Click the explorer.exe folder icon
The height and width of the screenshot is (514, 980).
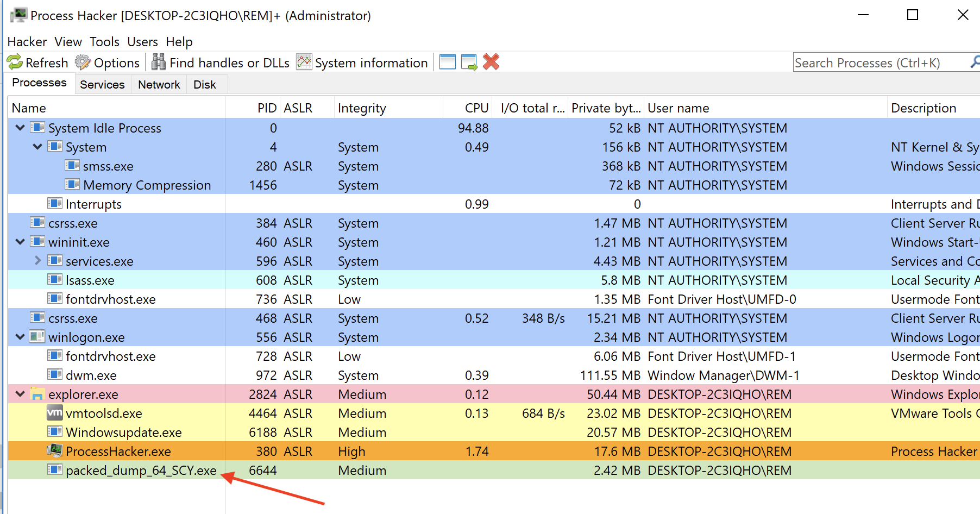coord(37,394)
